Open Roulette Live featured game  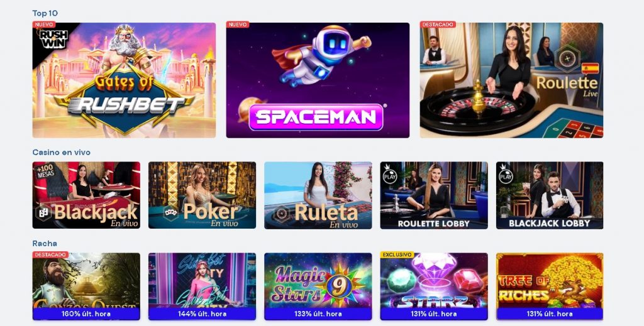coord(511,80)
